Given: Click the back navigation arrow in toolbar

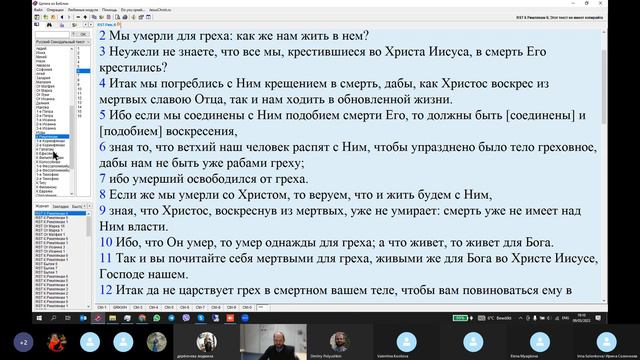Looking at the screenshot, I should [x=62, y=17].
